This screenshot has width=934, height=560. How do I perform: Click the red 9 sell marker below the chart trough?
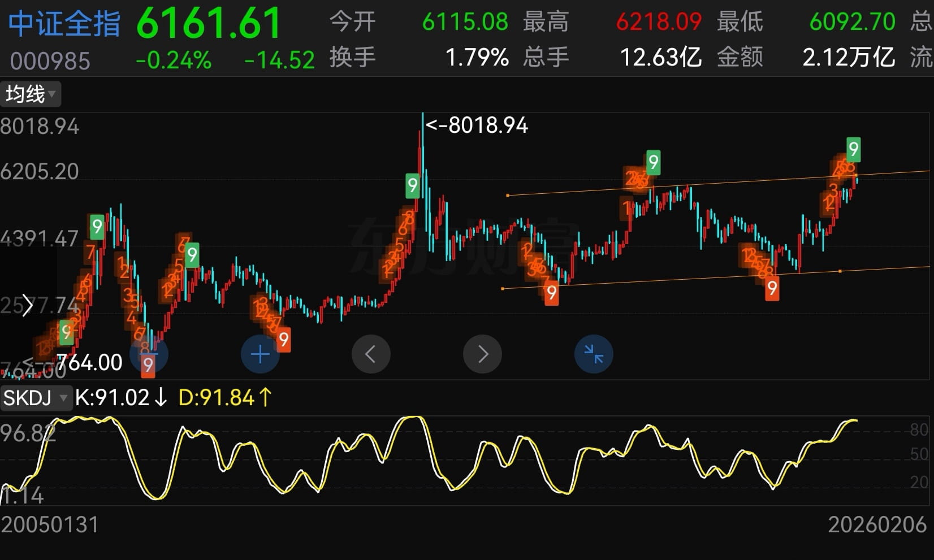coord(551,293)
